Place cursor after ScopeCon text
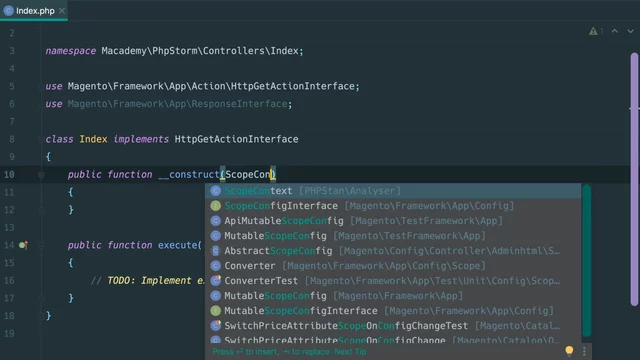Image resolution: width=640 pixels, height=360 pixels. (x=271, y=175)
